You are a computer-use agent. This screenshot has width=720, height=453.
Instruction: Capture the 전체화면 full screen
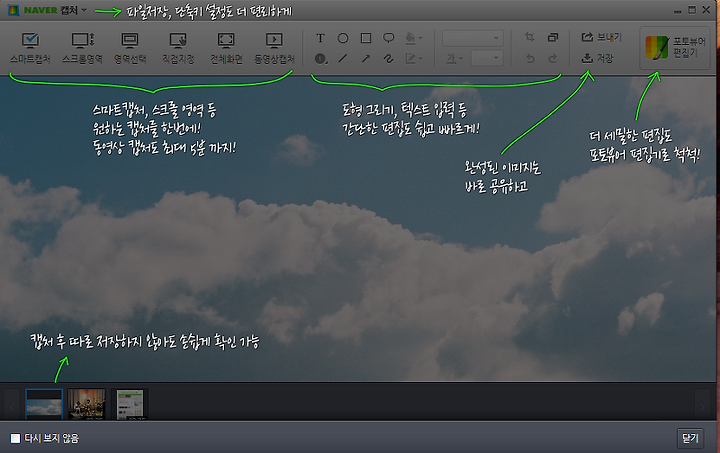[x=226, y=48]
